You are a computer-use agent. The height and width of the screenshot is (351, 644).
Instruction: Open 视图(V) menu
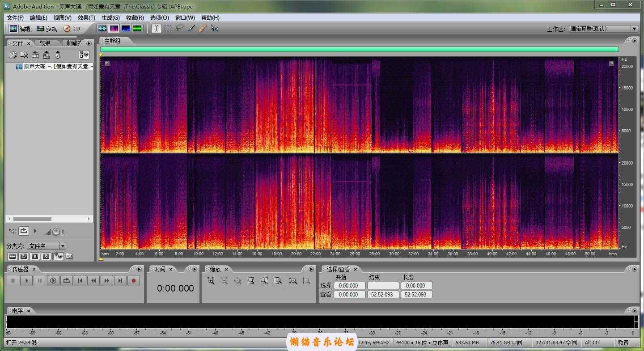tap(62, 18)
